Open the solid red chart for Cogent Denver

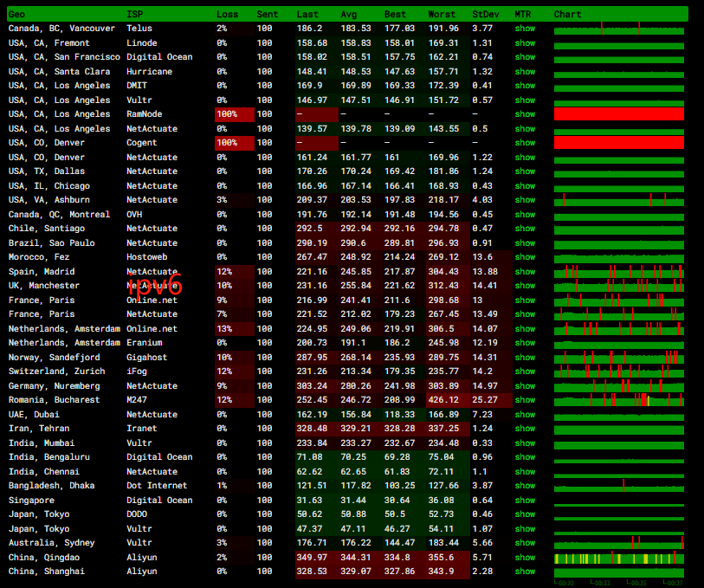619,143
